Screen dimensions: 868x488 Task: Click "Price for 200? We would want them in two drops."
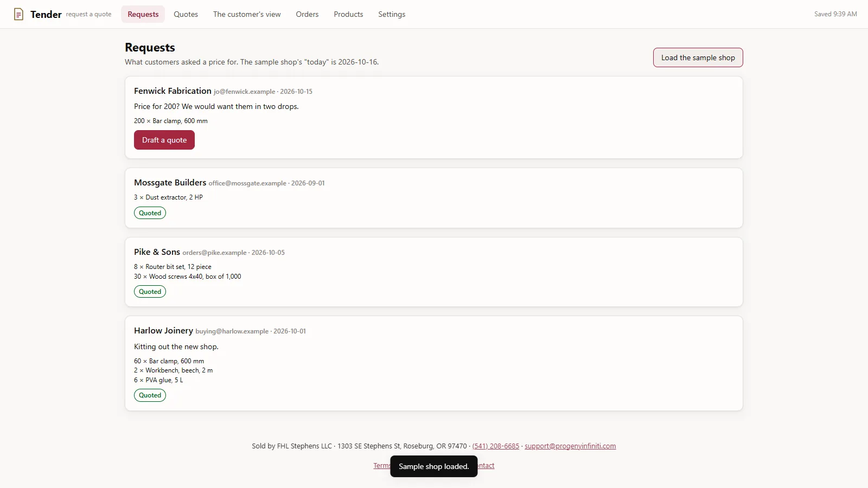(x=216, y=106)
